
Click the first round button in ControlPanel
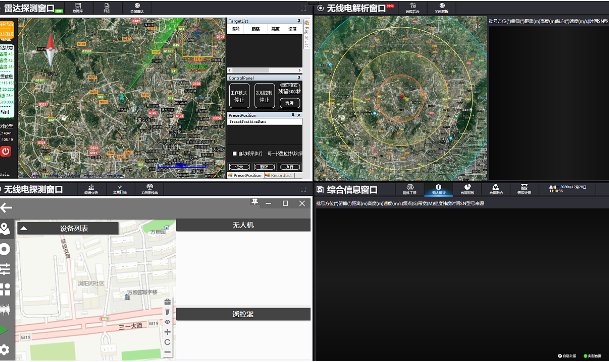click(x=238, y=96)
